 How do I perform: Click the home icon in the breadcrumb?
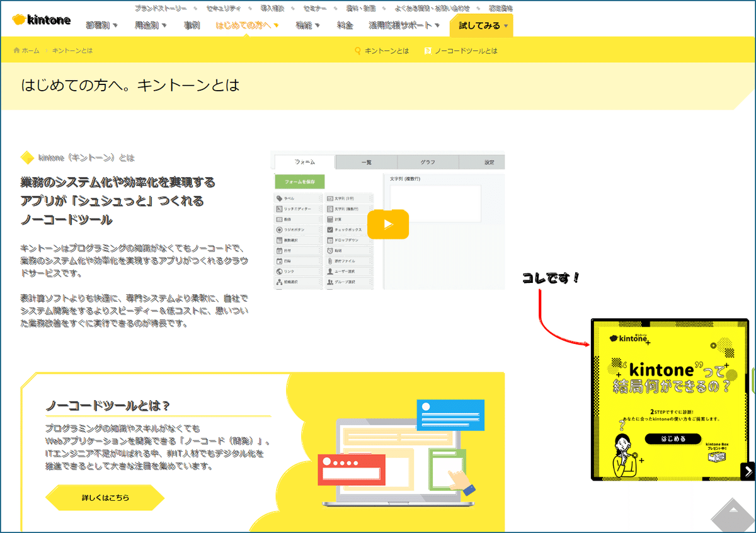16,50
